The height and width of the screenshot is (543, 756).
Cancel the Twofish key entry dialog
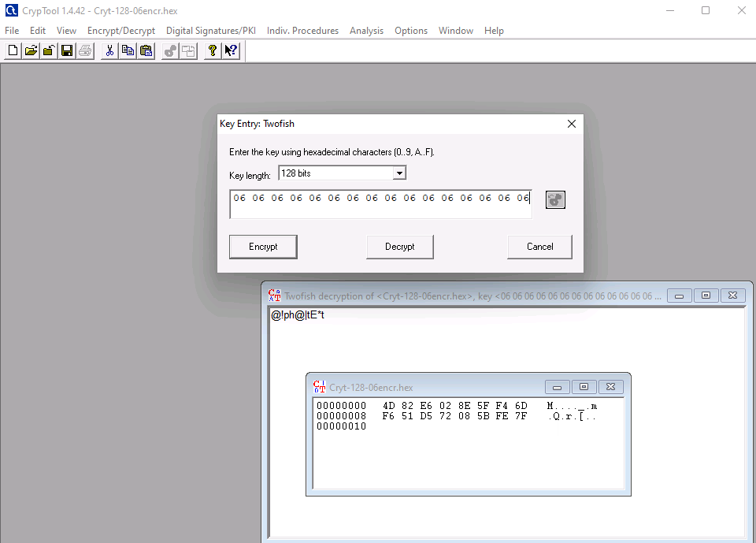[x=539, y=247]
